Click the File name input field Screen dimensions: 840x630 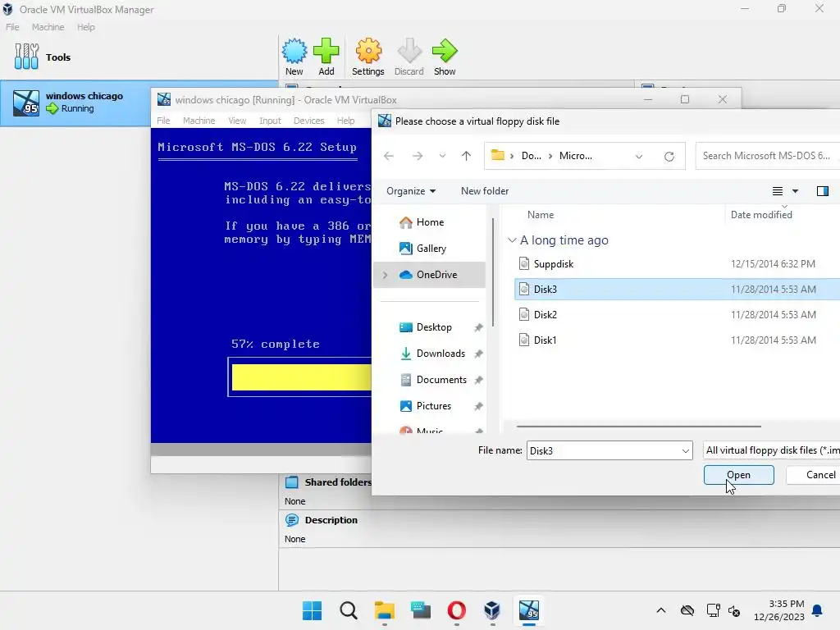point(603,450)
